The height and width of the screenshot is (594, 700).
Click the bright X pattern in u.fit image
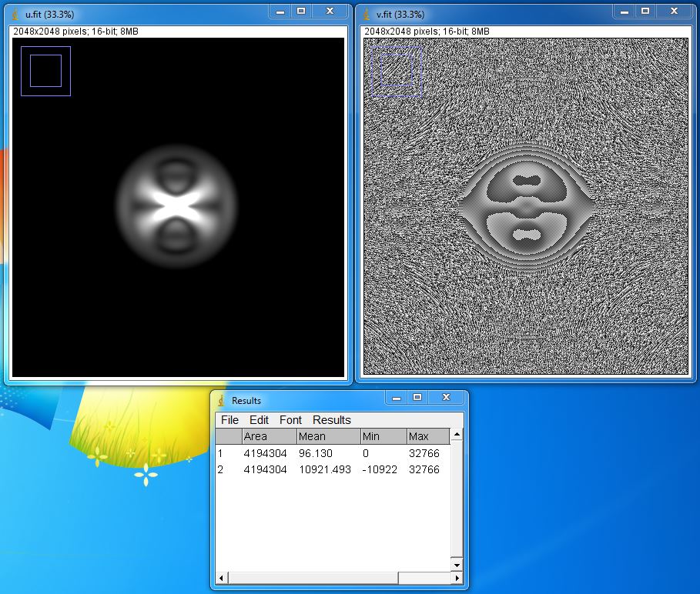[x=177, y=206]
